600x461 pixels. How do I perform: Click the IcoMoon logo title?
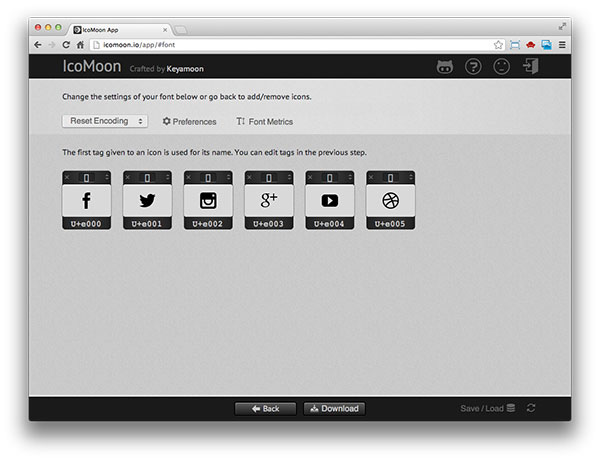point(92,66)
